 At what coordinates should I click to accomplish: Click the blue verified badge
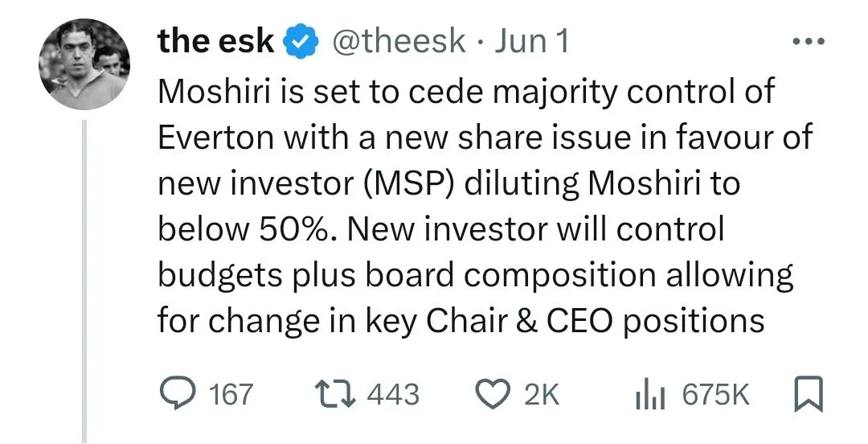pos(299,43)
